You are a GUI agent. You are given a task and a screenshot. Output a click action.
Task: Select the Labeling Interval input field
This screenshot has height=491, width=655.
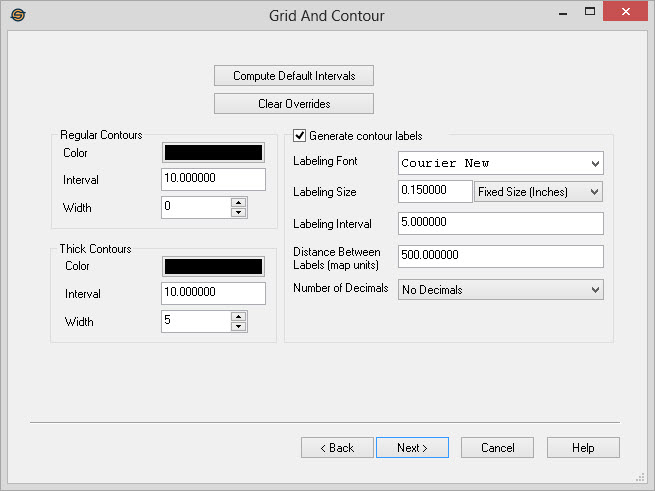pyautogui.click(x=500, y=223)
